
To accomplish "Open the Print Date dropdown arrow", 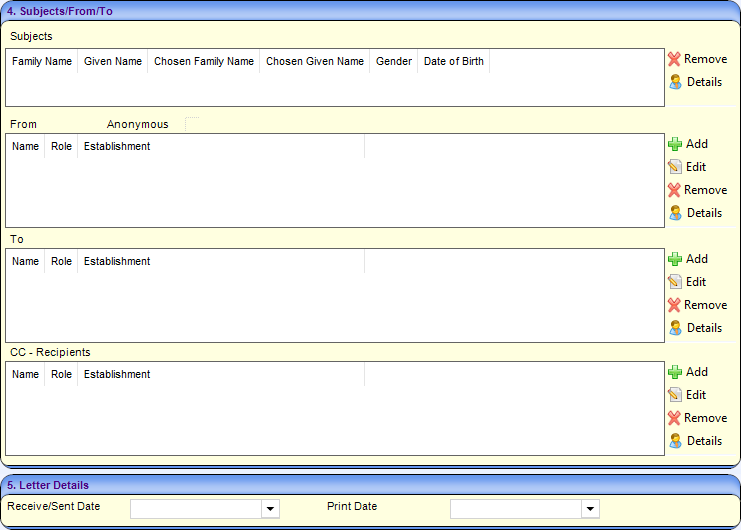I will tap(590, 510).
